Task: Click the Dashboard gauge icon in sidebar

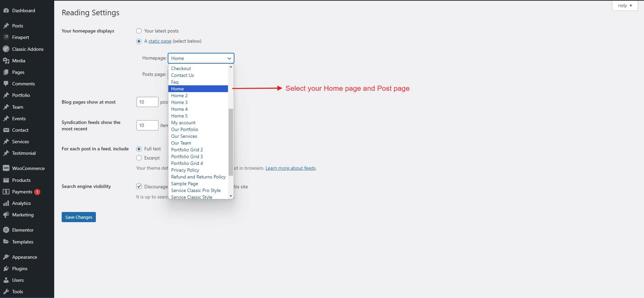Action: click(6, 10)
